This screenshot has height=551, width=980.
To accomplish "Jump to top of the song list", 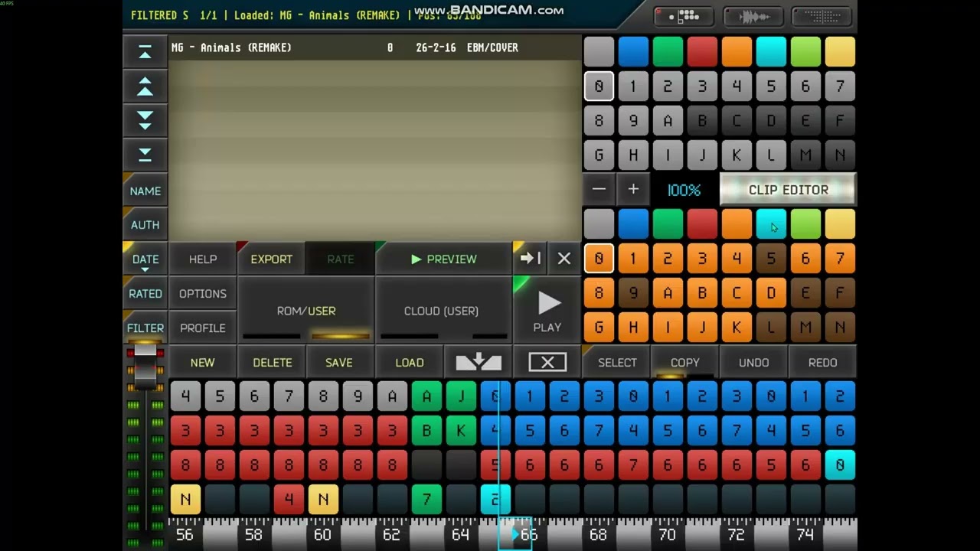I will point(145,51).
